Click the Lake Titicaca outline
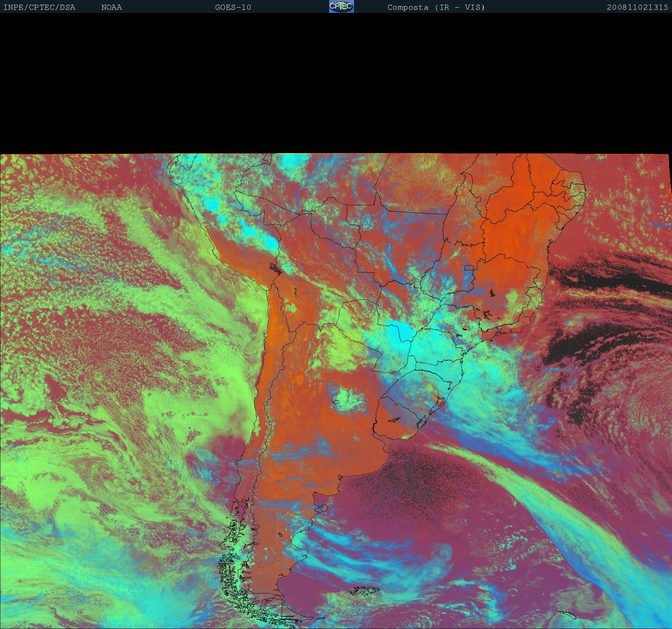 coord(276,268)
